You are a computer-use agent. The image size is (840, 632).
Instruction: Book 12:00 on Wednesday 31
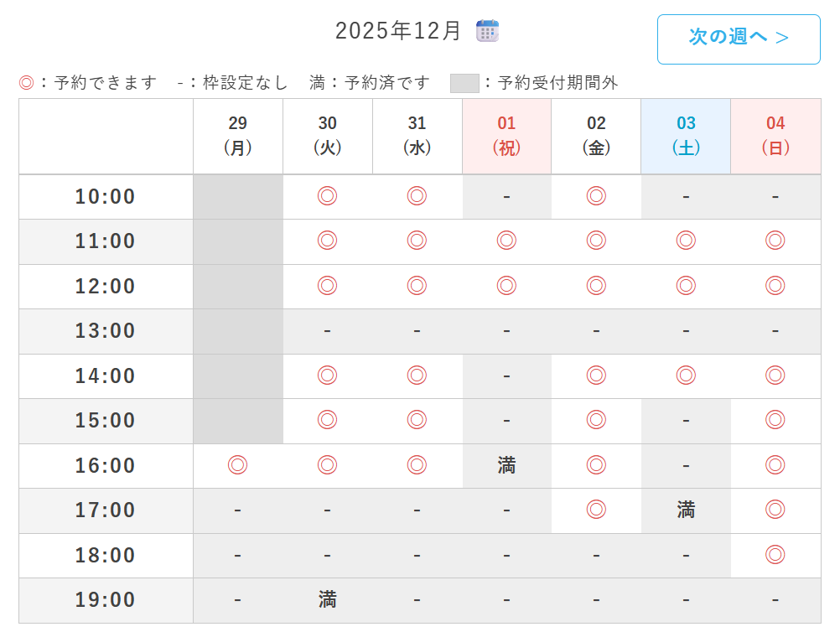click(x=417, y=286)
